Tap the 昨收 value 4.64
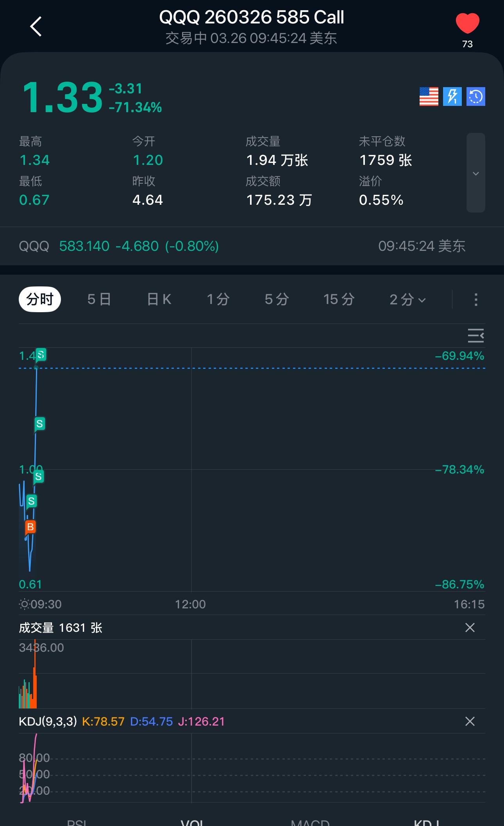 click(x=148, y=200)
